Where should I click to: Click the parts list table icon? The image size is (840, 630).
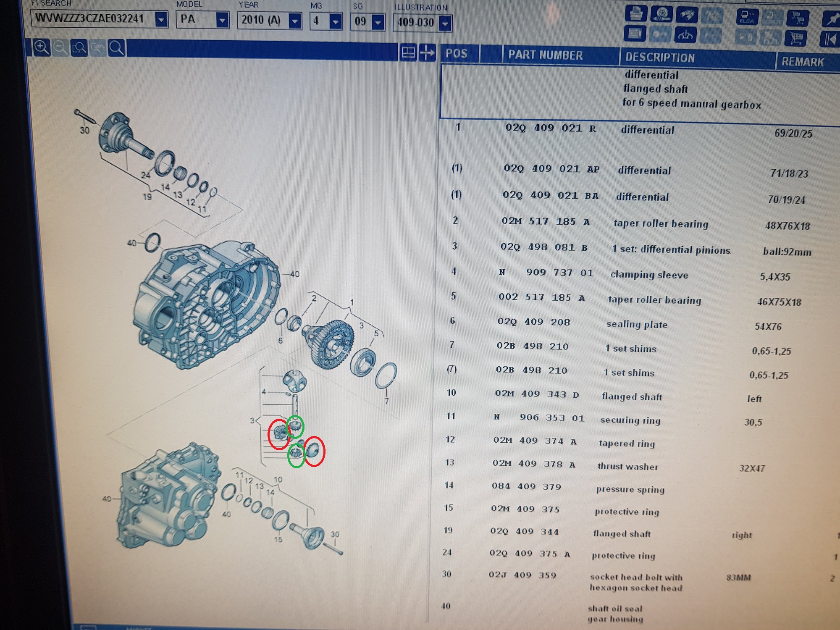(635, 34)
